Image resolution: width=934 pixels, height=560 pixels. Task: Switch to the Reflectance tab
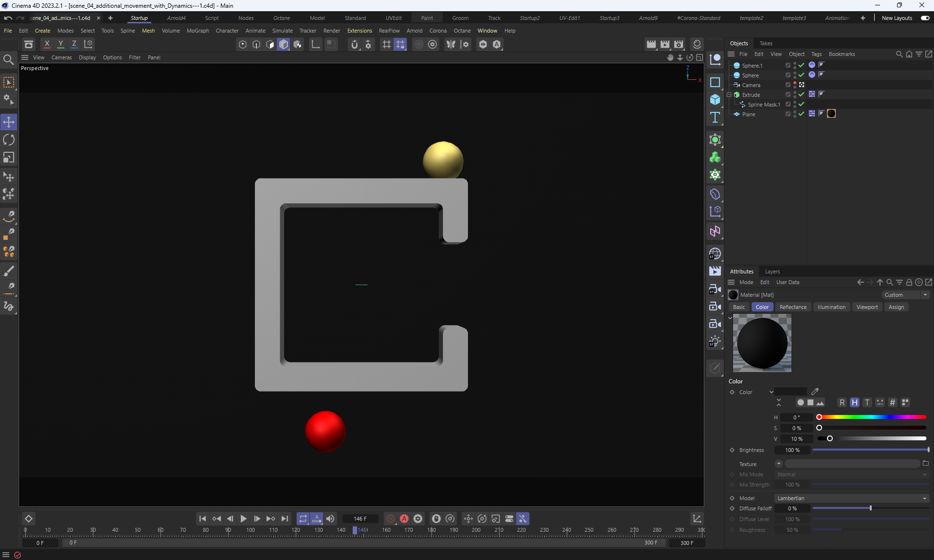tap(792, 307)
